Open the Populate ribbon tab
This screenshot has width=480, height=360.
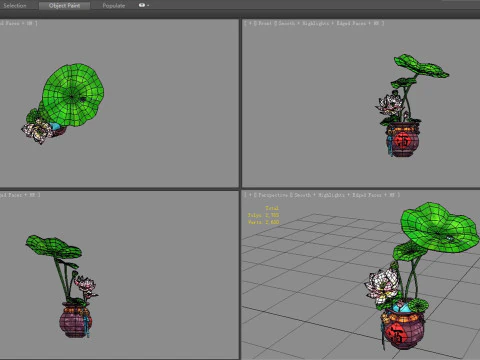click(x=114, y=6)
